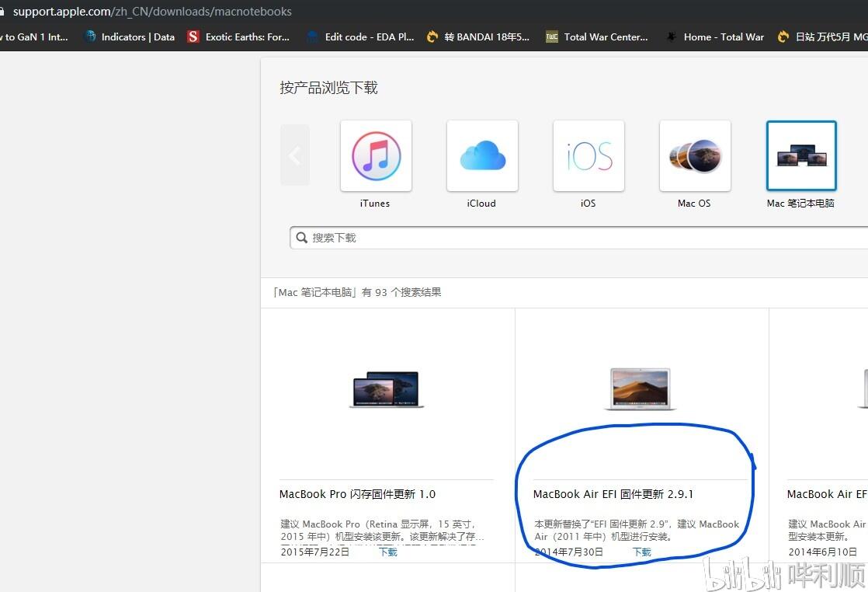
Task: Click the 2014年6月10日 date text
Action: click(823, 552)
